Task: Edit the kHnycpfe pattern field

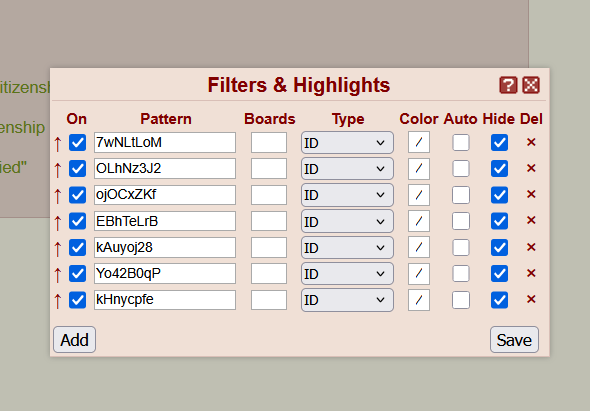Action: [165, 300]
